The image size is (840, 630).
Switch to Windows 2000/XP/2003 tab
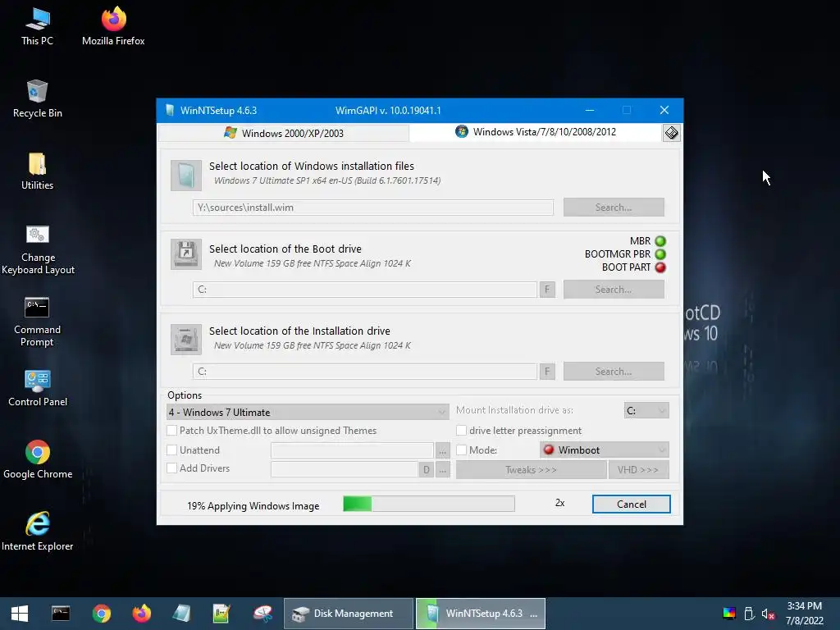[284, 133]
